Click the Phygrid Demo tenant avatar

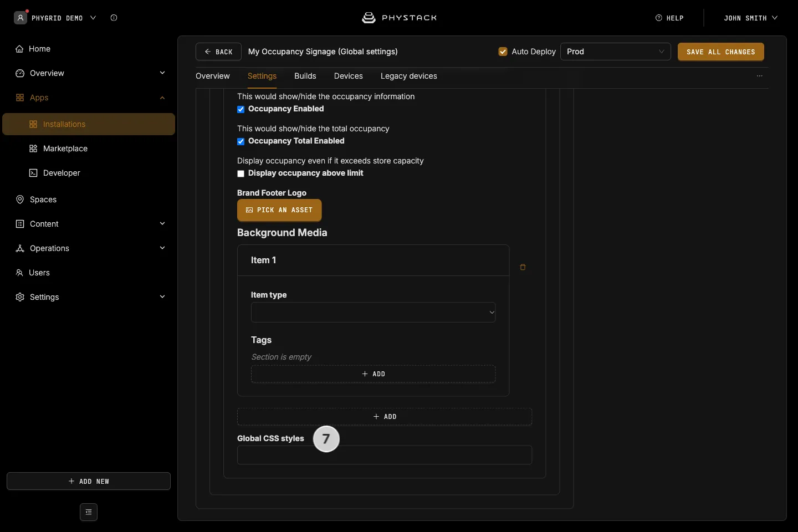(21, 18)
